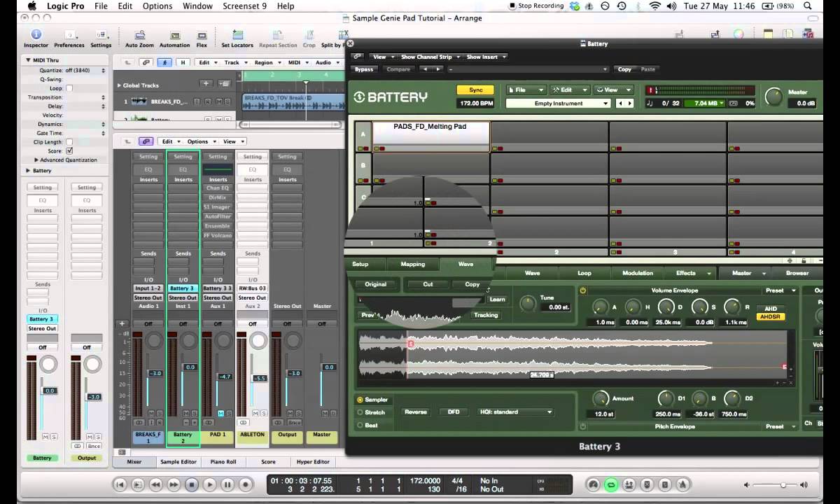
Task: Click the Wi-Fi icon in the menu bar
Action: click(x=655, y=6)
